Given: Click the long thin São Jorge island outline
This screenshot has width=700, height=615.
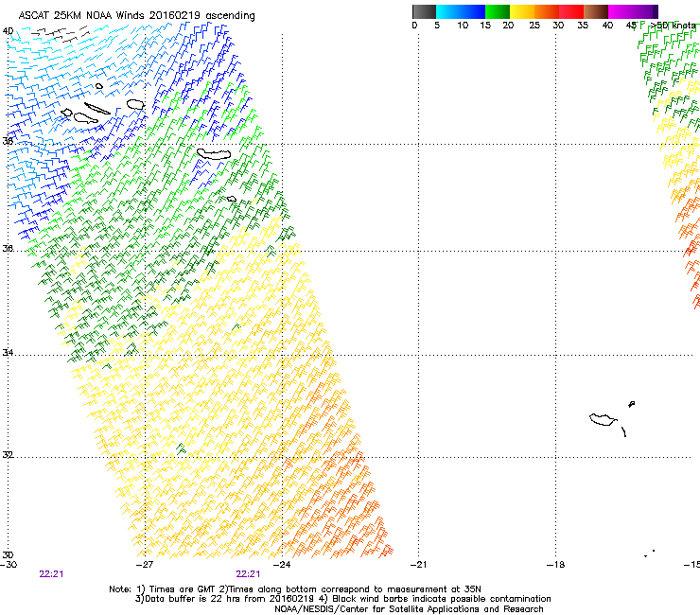Looking at the screenshot, I should tap(96, 109).
